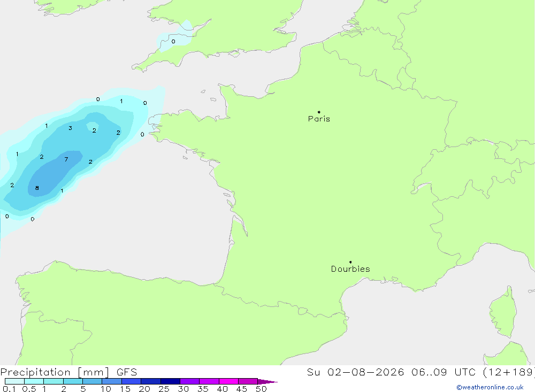The height and width of the screenshot is (392, 535).
Task: Click the '25' legend scale label
Action: pyautogui.click(x=164, y=389)
